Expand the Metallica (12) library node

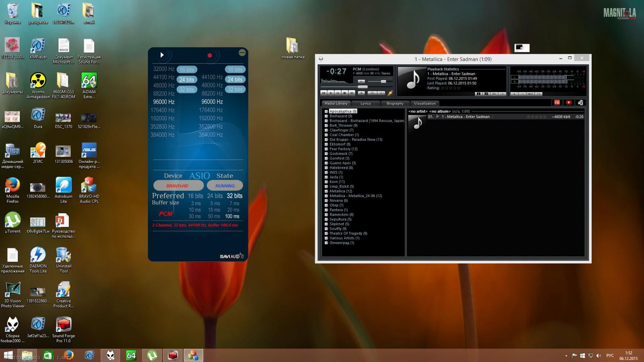pos(326,191)
